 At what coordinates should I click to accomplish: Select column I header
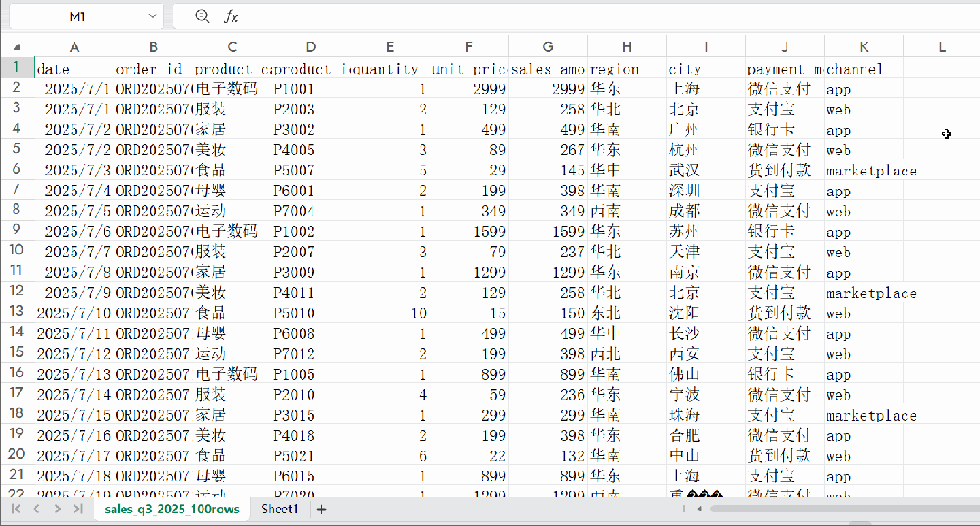pyautogui.click(x=706, y=47)
